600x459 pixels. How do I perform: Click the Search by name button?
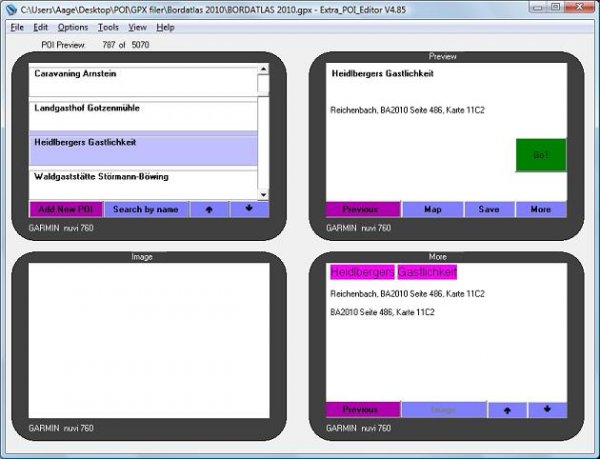pos(145,209)
